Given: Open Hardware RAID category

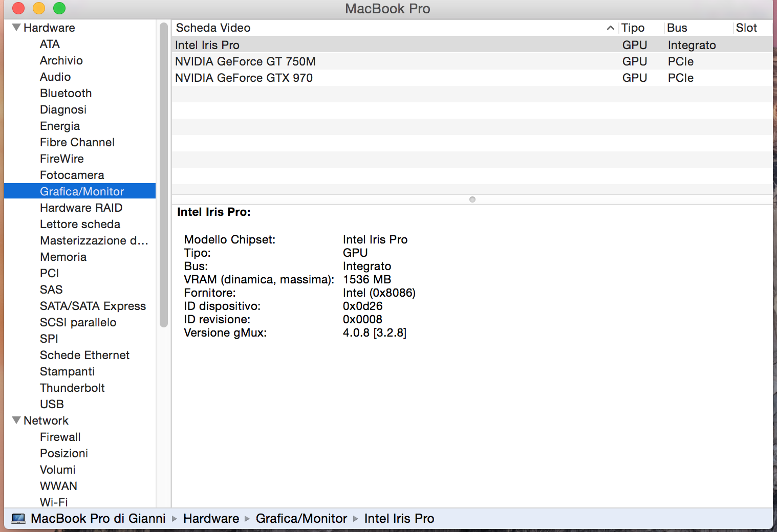Looking at the screenshot, I should [81, 208].
